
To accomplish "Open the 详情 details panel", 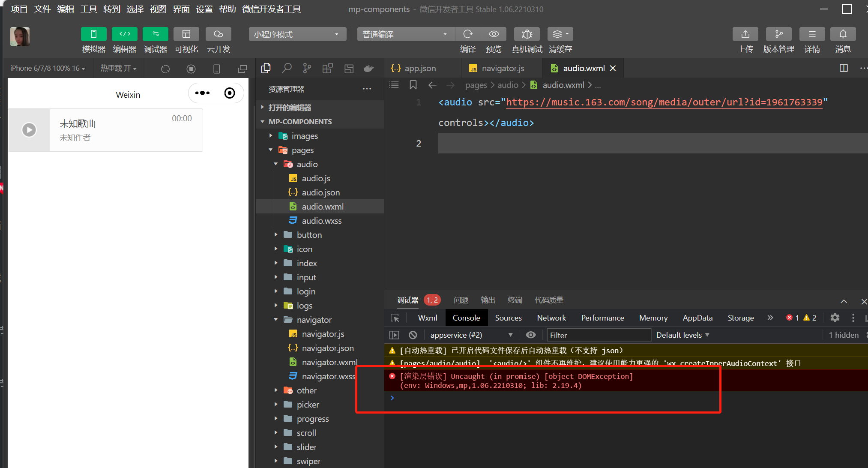I will pyautogui.click(x=812, y=34).
